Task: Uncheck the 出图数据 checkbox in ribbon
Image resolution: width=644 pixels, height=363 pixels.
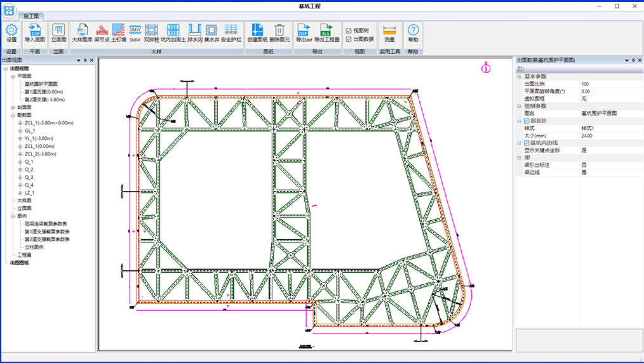Action: [349, 39]
